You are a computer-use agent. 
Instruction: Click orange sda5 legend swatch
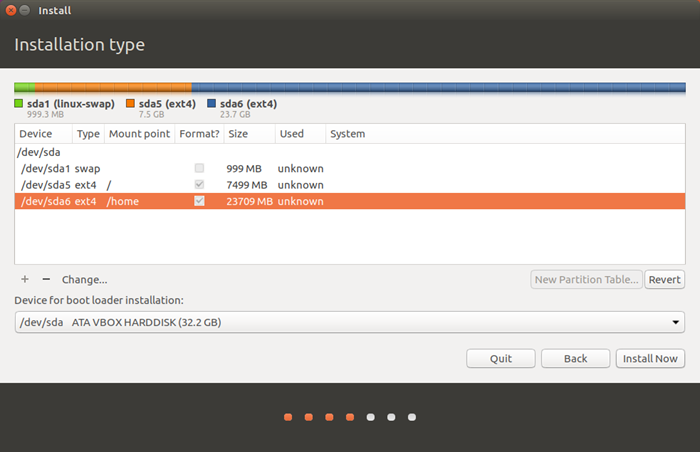(x=130, y=104)
